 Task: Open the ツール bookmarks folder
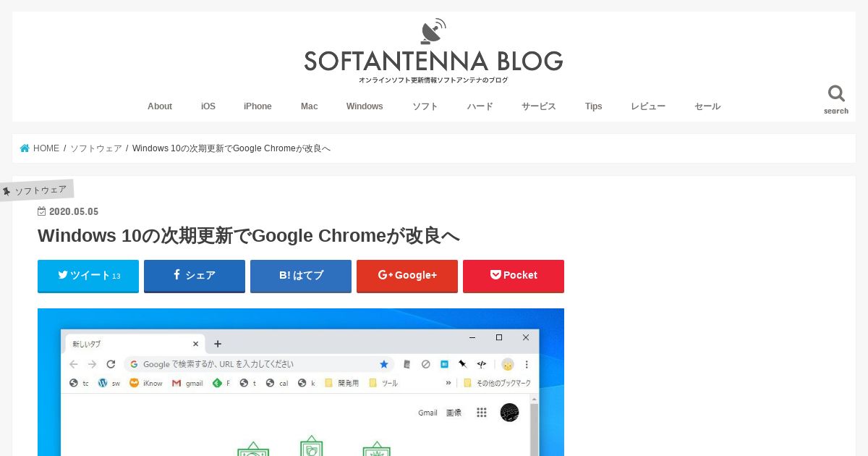[x=383, y=383]
